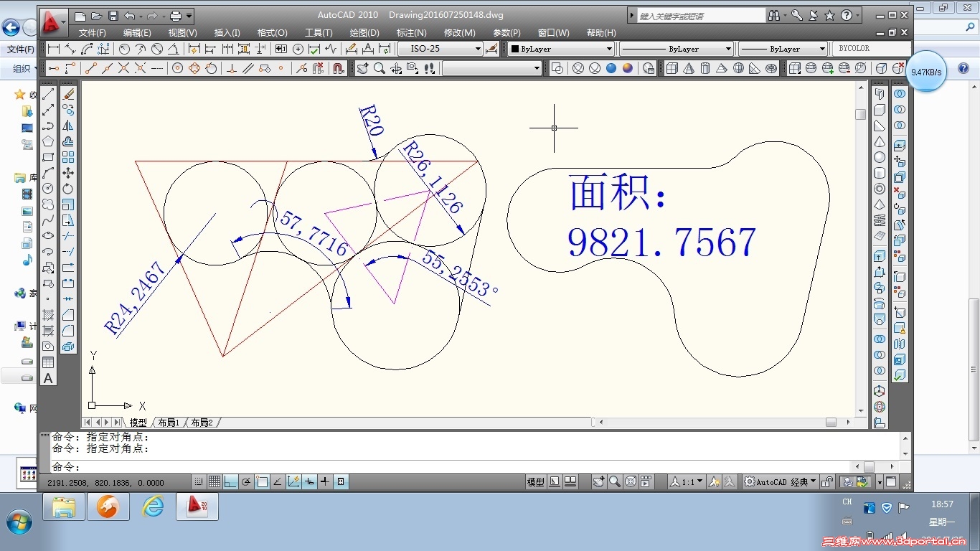Viewport: 980px width, 551px height.
Task: Select the Realtime Zoom magnifier tool
Action: 379,68
